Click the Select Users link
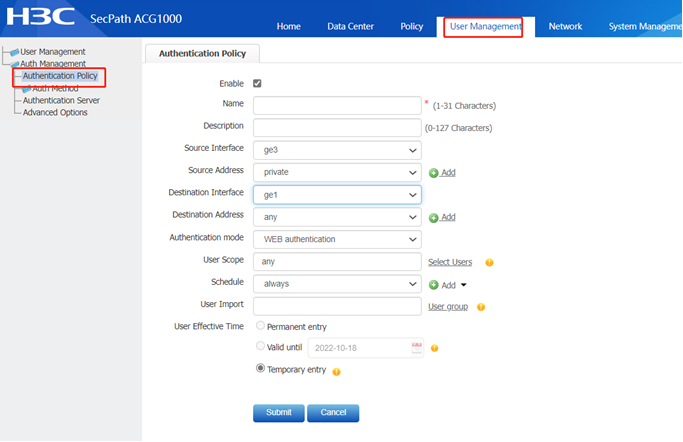The height and width of the screenshot is (442, 683). click(450, 262)
